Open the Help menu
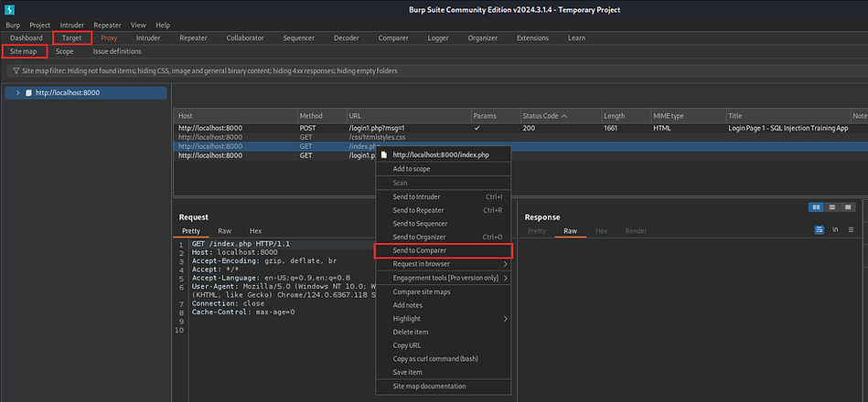 [x=163, y=25]
